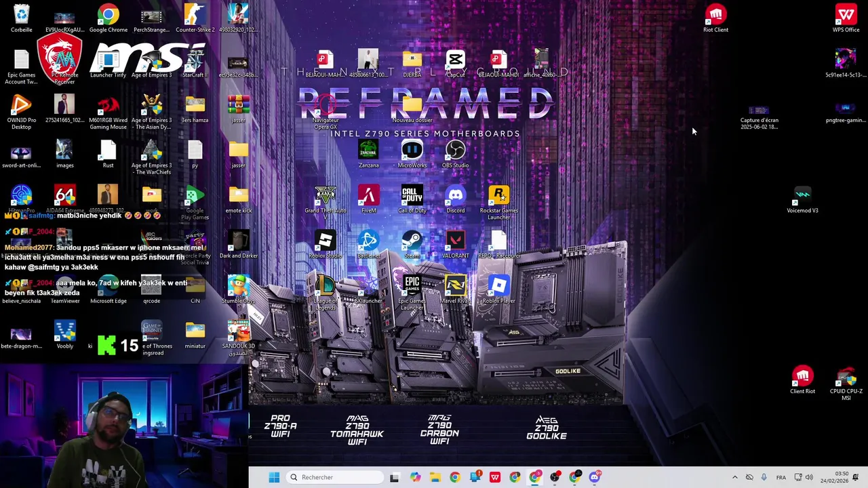
Task: Open the Voobly desktop shortcut
Action: pyautogui.click(x=64, y=335)
